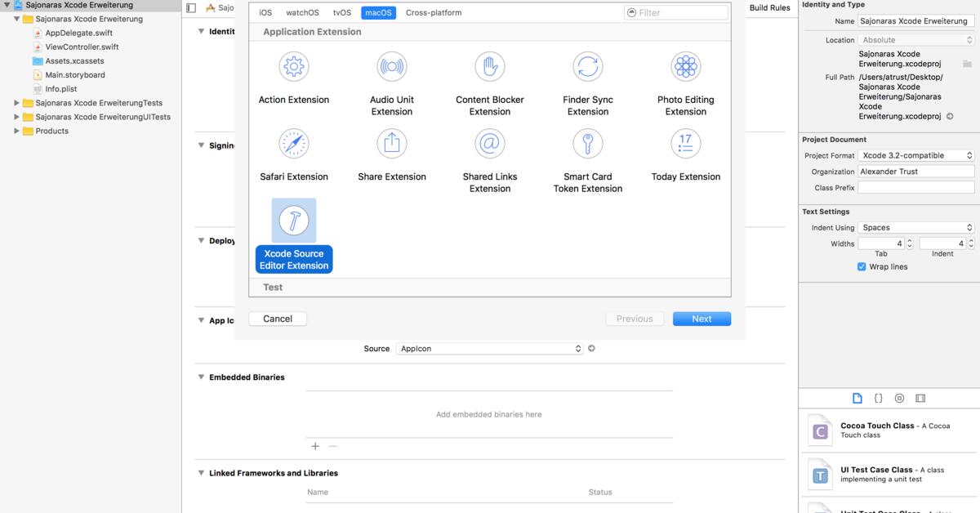Click the project Name field
980x513 pixels.
point(916,21)
